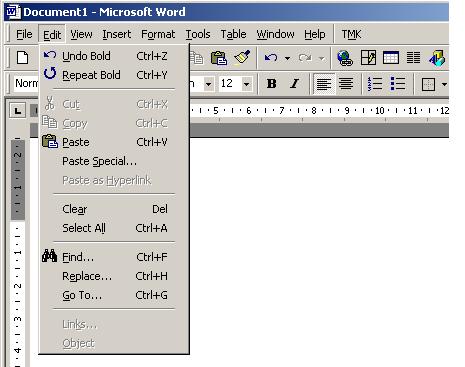Select the Format Painter brush icon
The image size is (465, 367).
242,57
